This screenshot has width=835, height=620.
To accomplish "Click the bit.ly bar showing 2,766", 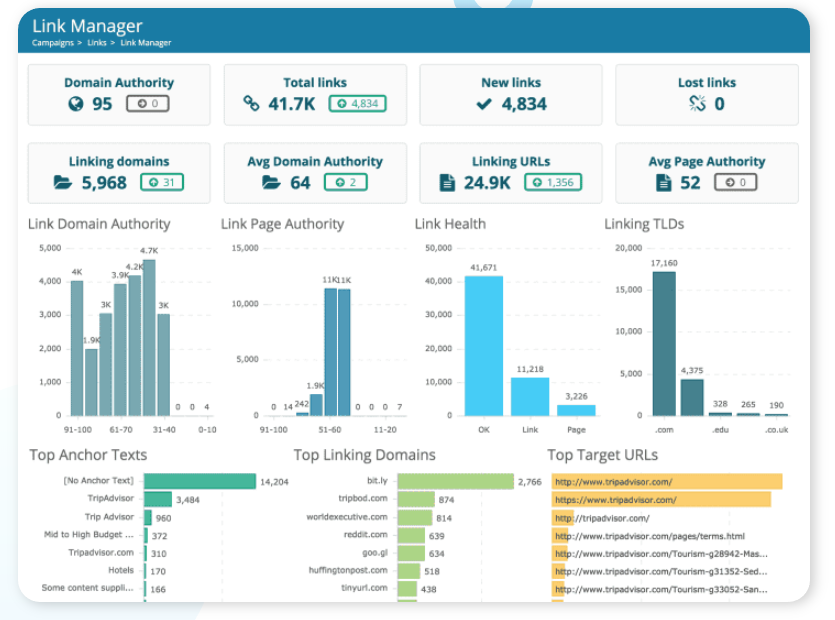I will pyautogui.click(x=455, y=481).
